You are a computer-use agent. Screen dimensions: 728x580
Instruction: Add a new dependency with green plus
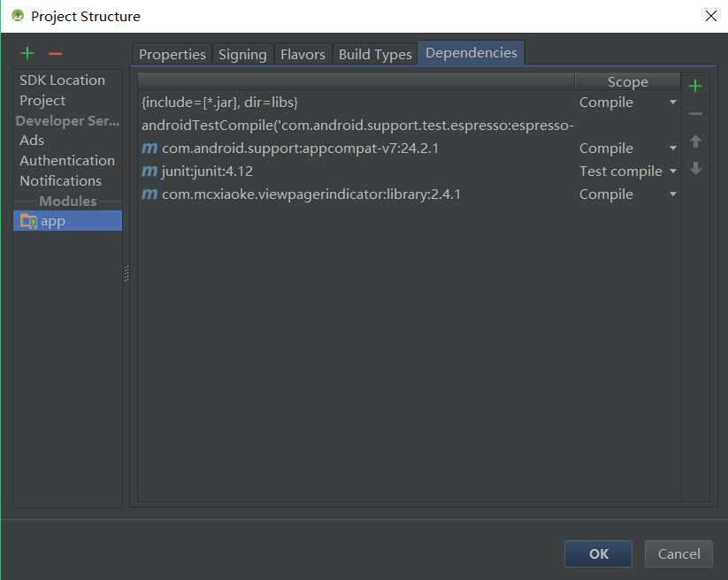(695, 86)
